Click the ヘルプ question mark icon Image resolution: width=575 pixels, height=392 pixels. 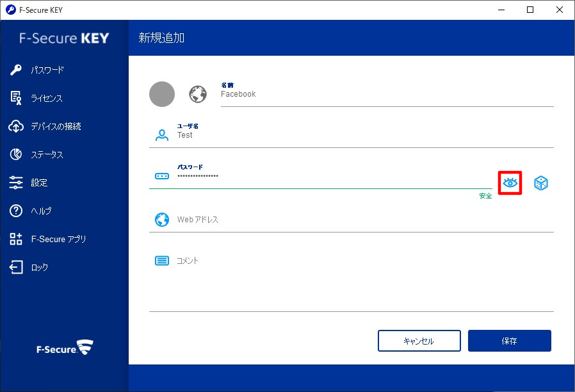17,211
